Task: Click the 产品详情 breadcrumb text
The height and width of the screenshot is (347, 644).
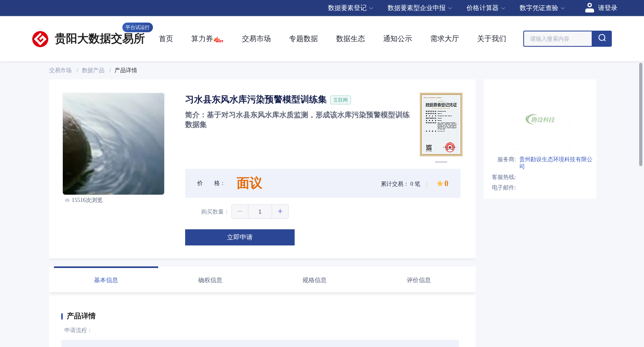Action: (126, 71)
